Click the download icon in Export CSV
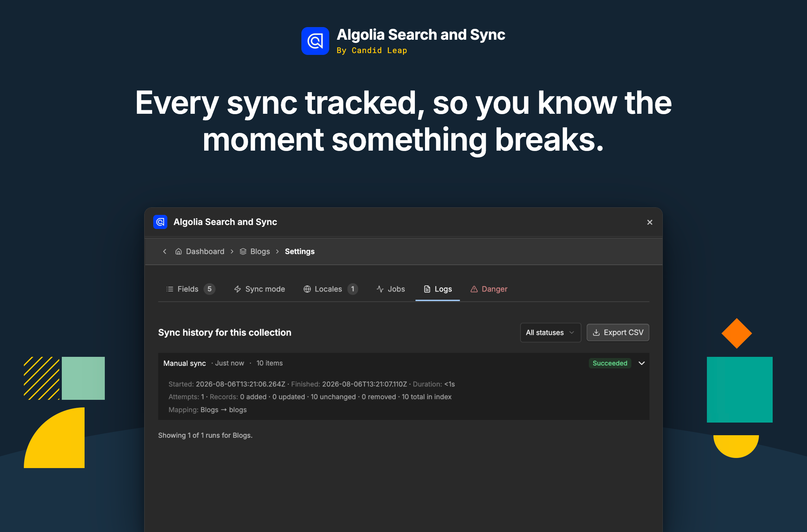 [x=596, y=333]
